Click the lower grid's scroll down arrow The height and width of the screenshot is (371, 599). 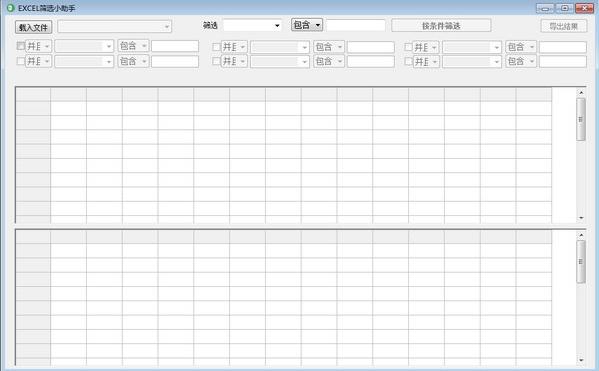[x=581, y=360]
